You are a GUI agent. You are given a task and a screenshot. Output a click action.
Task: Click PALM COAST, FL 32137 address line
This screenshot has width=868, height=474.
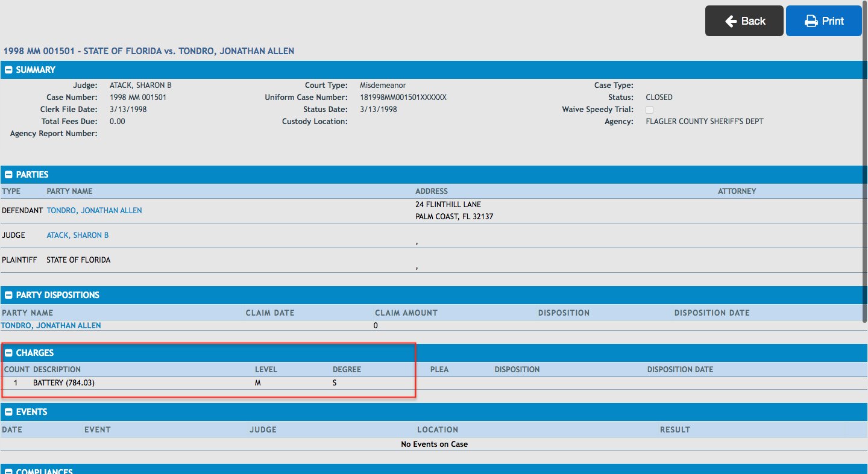click(454, 217)
